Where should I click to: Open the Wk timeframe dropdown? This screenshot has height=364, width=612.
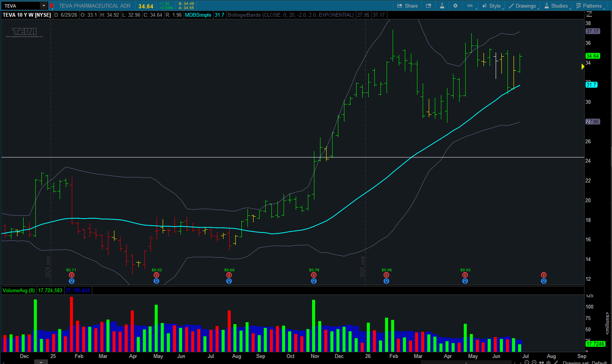[471, 6]
